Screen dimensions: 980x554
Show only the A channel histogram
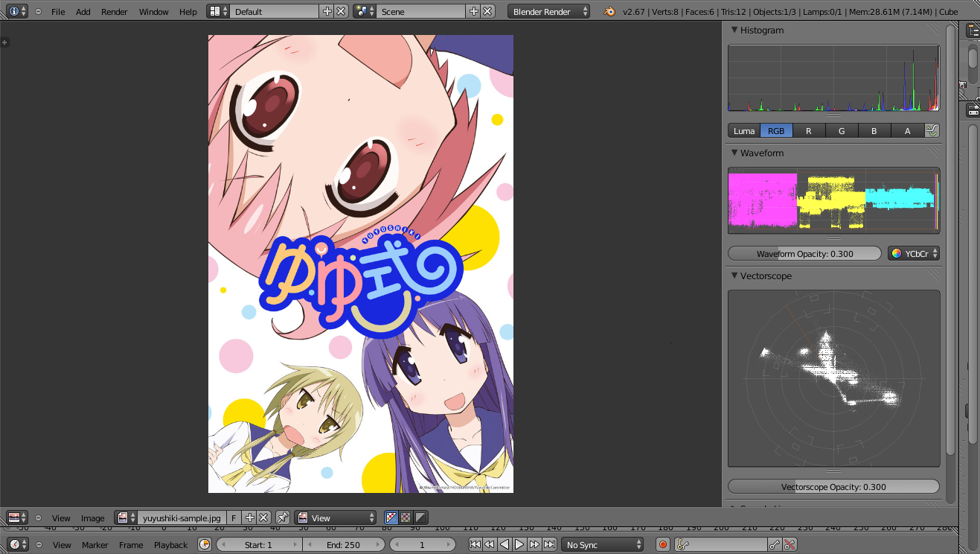point(907,130)
